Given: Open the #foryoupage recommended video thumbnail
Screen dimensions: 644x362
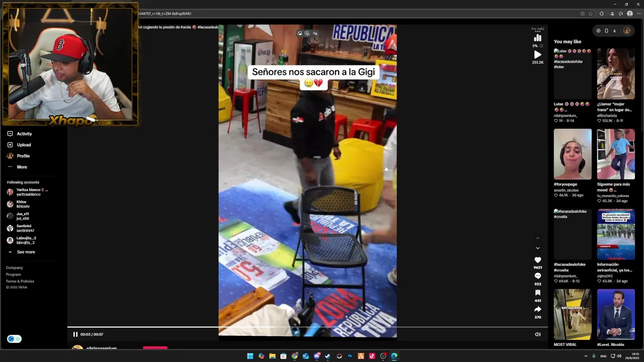Looking at the screenshot, I should tap(573, 154).
